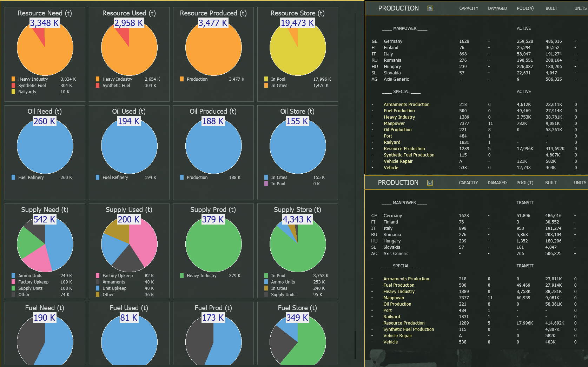Click Italy in the ACTIVE manpower list

tap(388, 54)
